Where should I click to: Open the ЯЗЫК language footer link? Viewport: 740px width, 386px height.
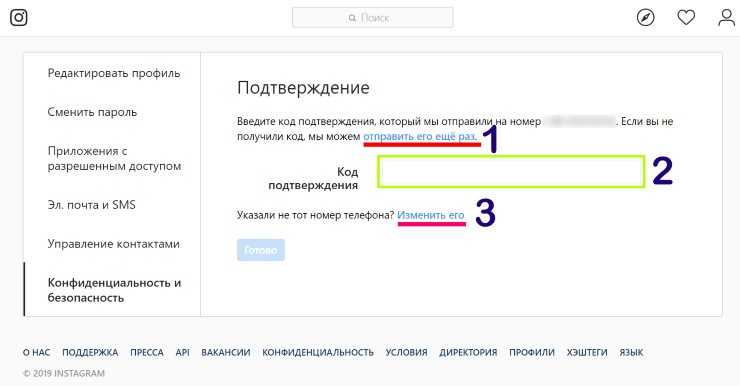pos(631,352)
